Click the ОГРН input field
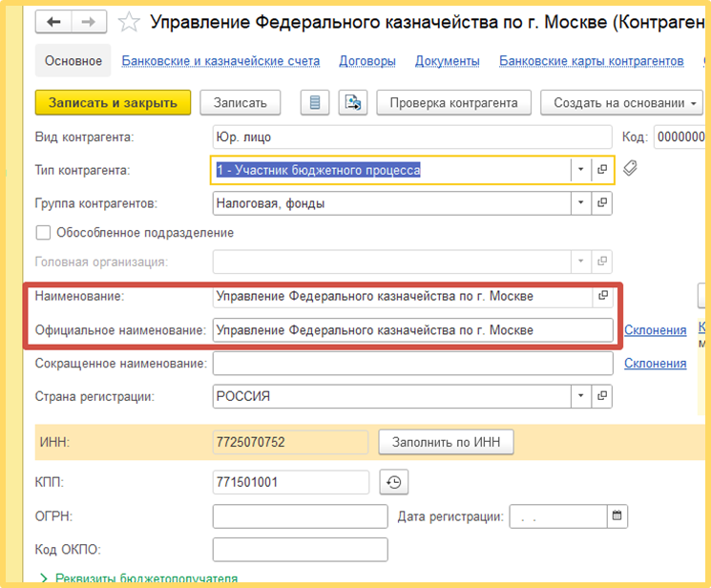 301,516
